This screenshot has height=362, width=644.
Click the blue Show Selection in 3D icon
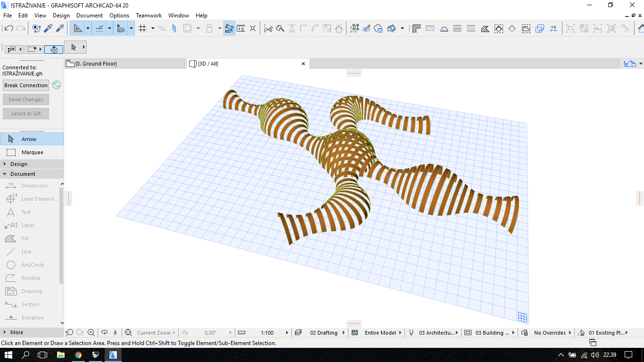tap(540, 28)
